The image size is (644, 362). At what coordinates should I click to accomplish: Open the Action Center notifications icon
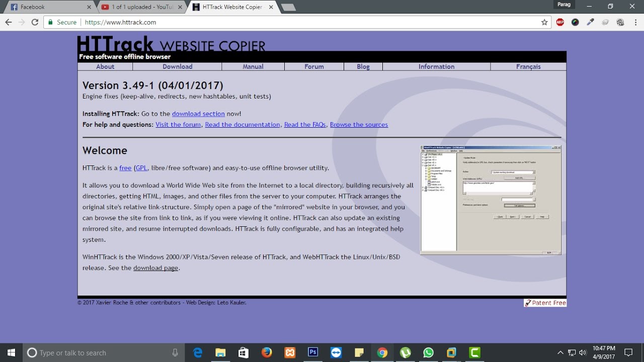point(628,352)
